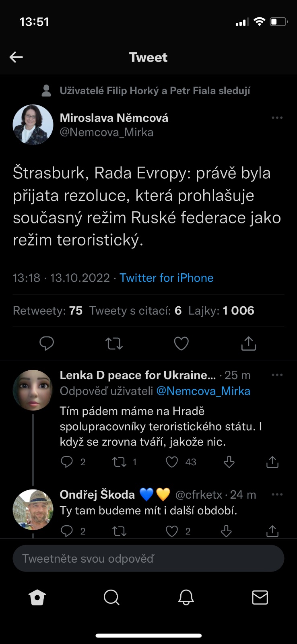This screenshot has width=297, height=644.
Task: Downvote Lenka D's reply
Action: tap(229, 462)
